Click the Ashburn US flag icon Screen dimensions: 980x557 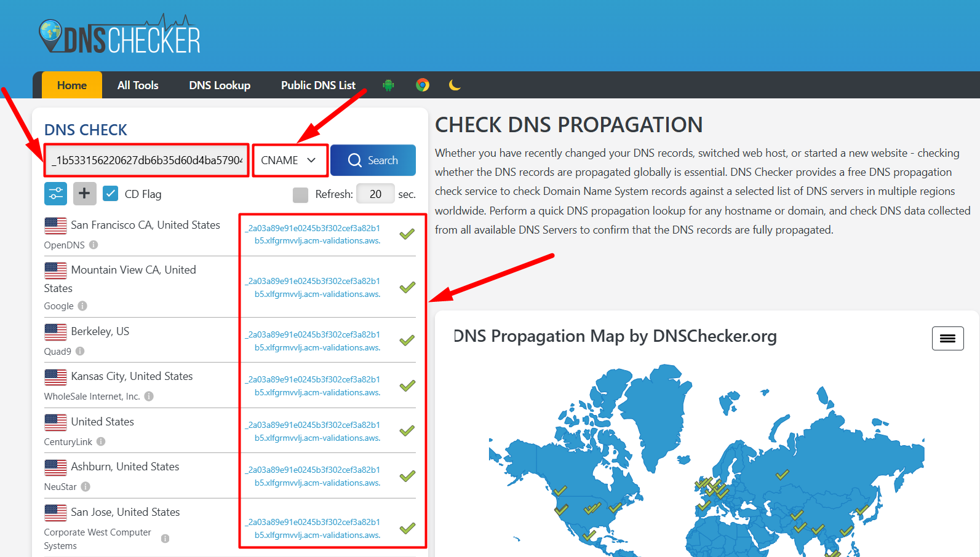click(55, 467)
